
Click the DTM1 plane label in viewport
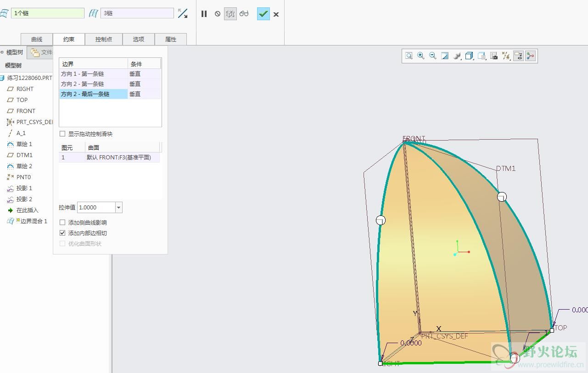506,169
